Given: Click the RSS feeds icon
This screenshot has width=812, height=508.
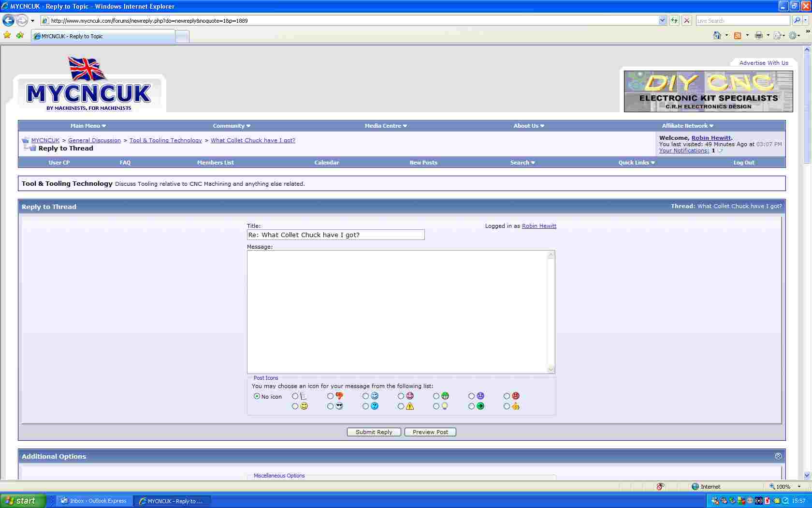Looking at the screenshot, I should pyautogui.click(x=738, y=35).
